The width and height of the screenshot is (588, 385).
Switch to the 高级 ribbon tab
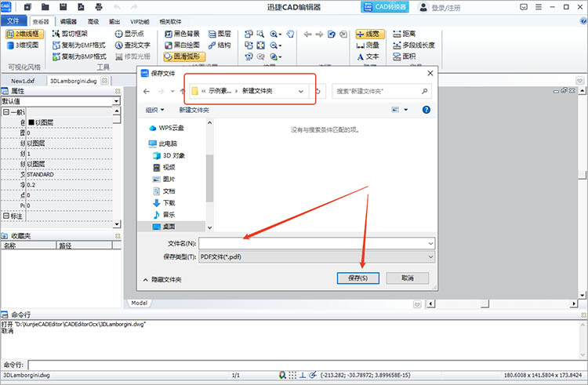click(x=93, y=22)
